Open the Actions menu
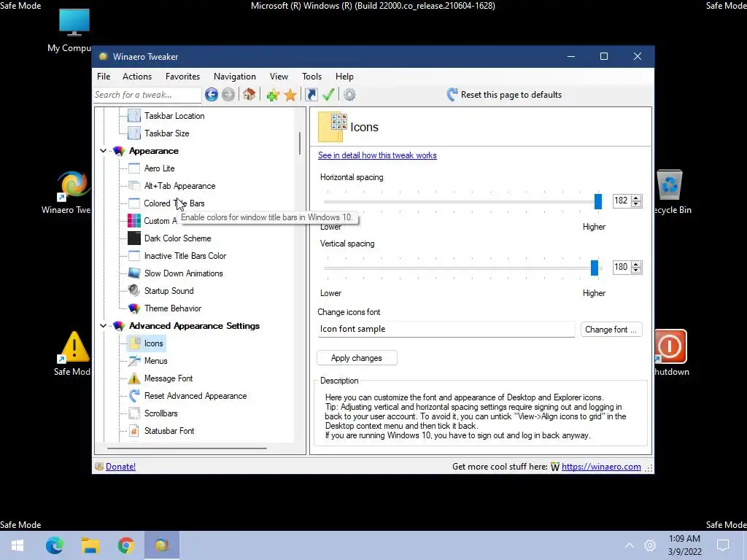 pyautogui.click(x=137, y=77)
